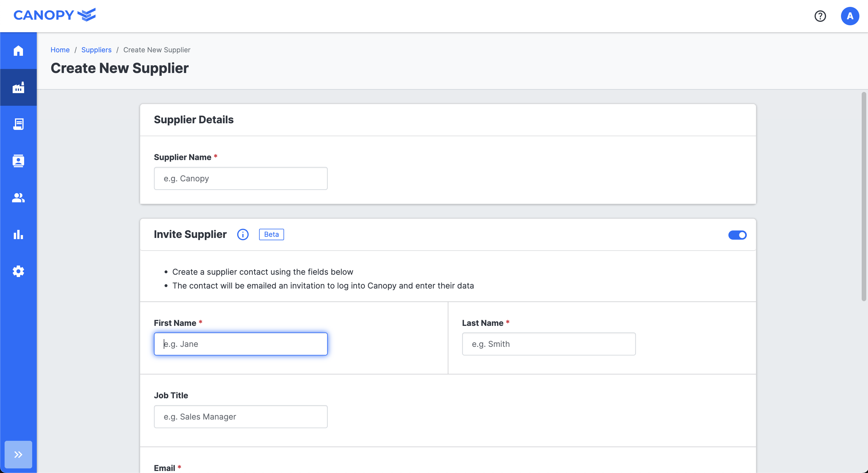Click the Email field label
Viewport: 868px width, 473px height.
164,468
